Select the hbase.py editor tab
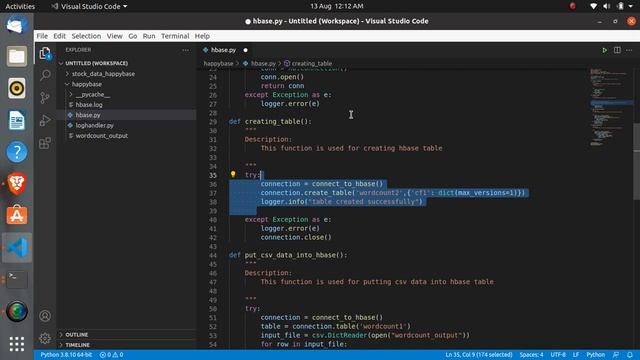The width and height of the screenshot is (640, 360). coord(223,50)
